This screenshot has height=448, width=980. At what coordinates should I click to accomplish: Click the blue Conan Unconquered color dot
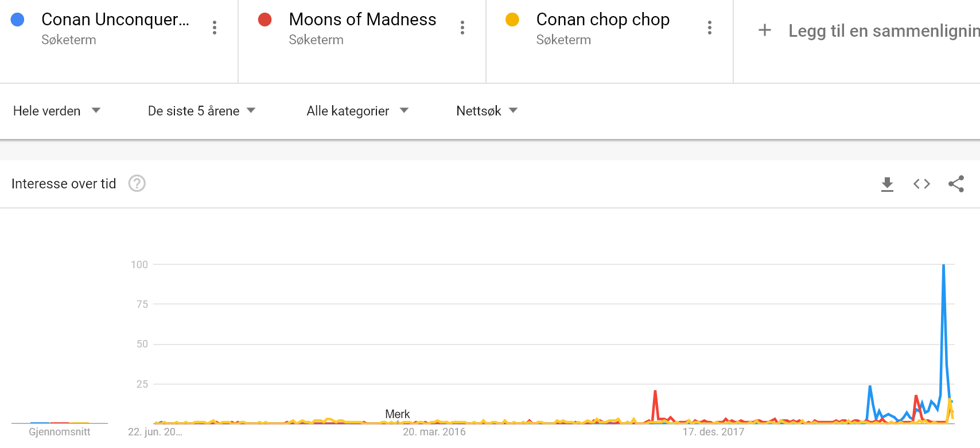(x=18, y=20)
